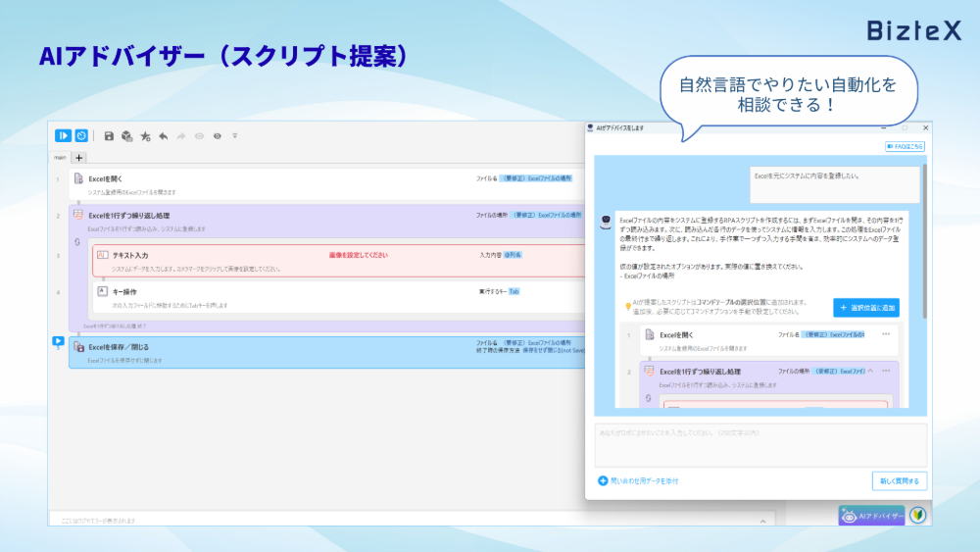Click the 'AIアドバイザー' button

click(871, 516)
